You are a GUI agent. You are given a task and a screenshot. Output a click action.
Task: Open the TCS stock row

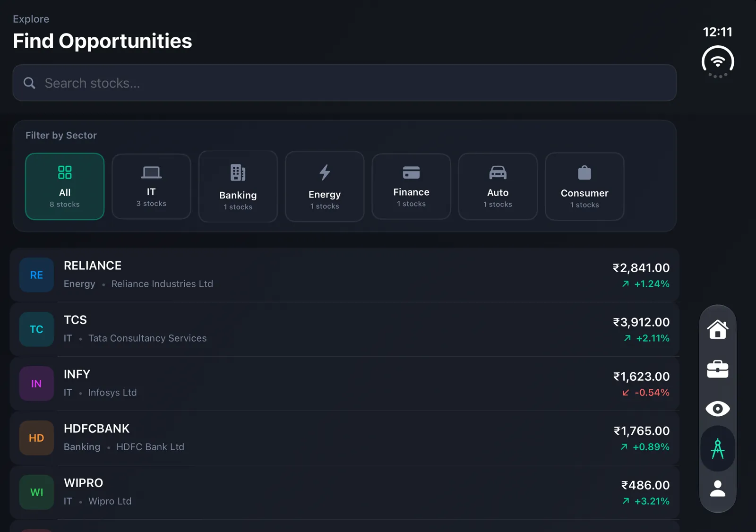pyautogui.click(x=344, y=329)
